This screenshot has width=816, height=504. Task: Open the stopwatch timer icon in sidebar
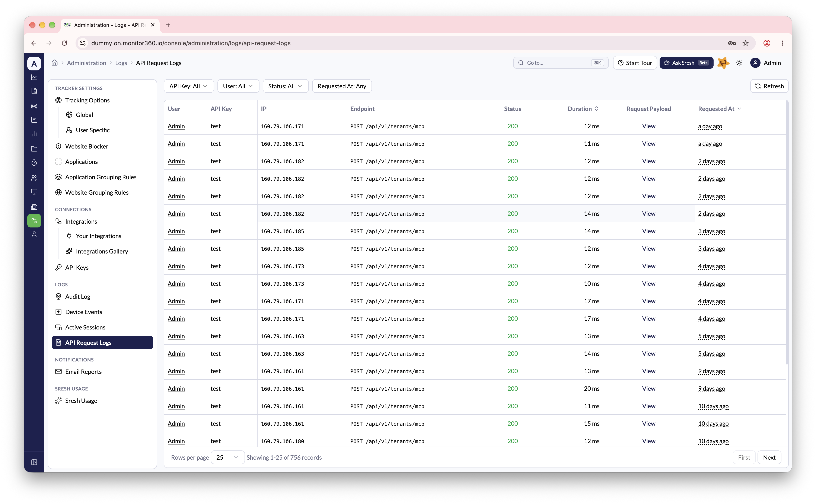pos(34,163)
